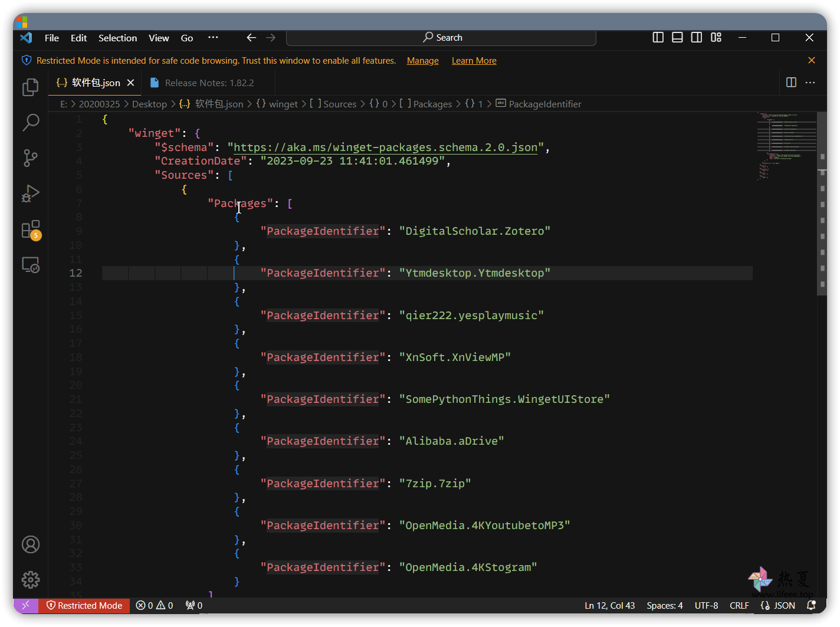The image size is (840, 627).
Task: Open the Extensions view
Action: point(31,229)
